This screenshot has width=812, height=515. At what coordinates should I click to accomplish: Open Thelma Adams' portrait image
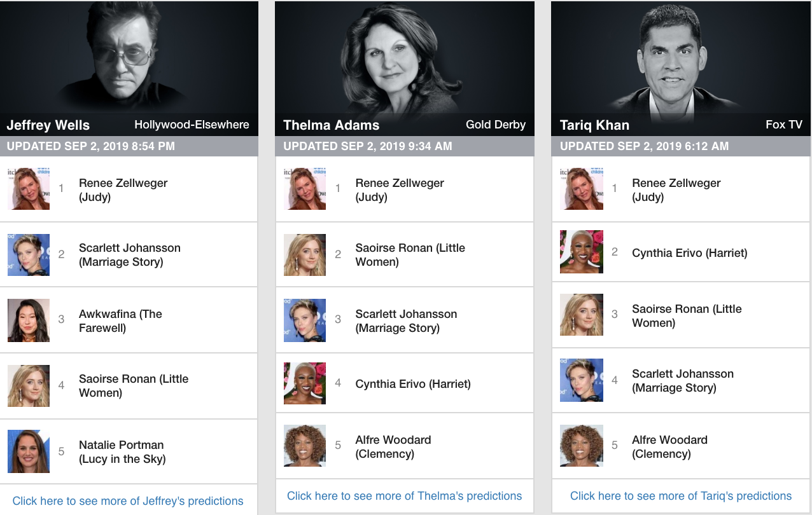405,68
